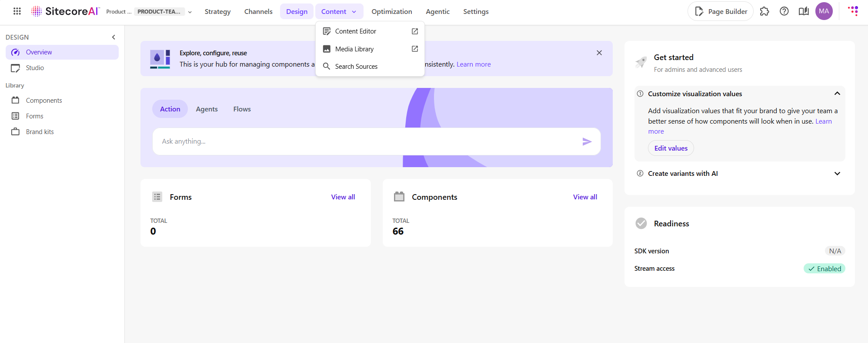Switch to the Agents tab
This screenshot has width=868, height=343.
click(x=207, y=109)
